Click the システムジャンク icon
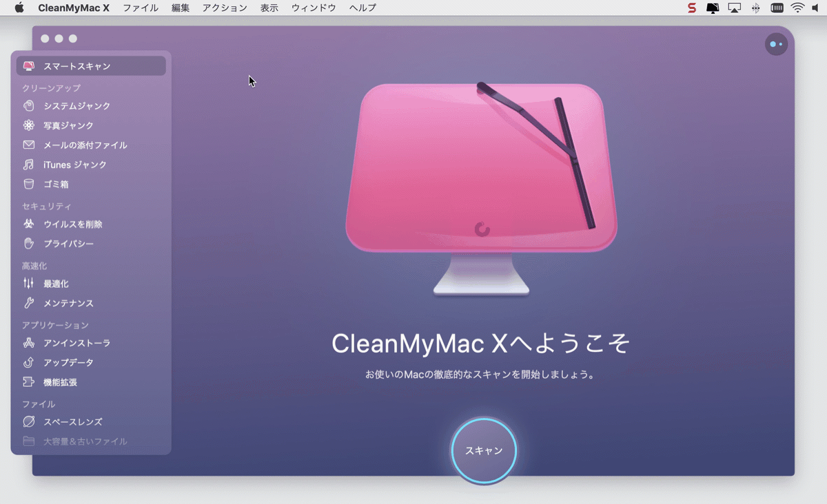 (28, 106)
